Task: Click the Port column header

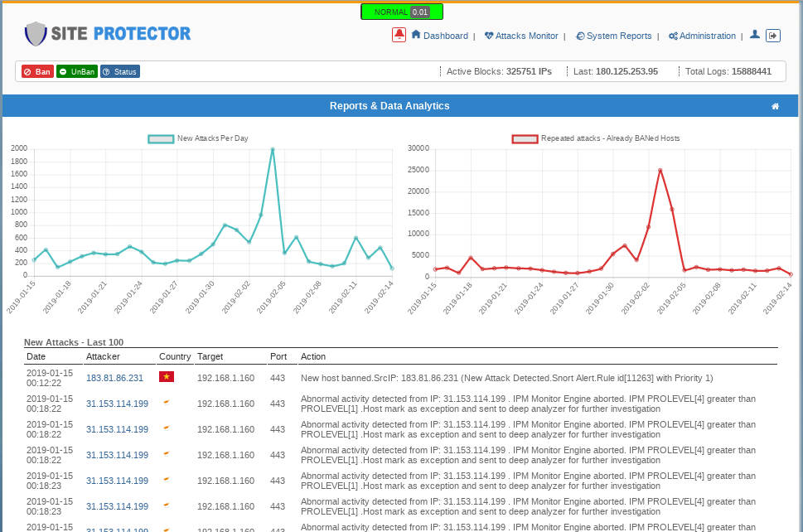Action: click(x=278, y=356)
